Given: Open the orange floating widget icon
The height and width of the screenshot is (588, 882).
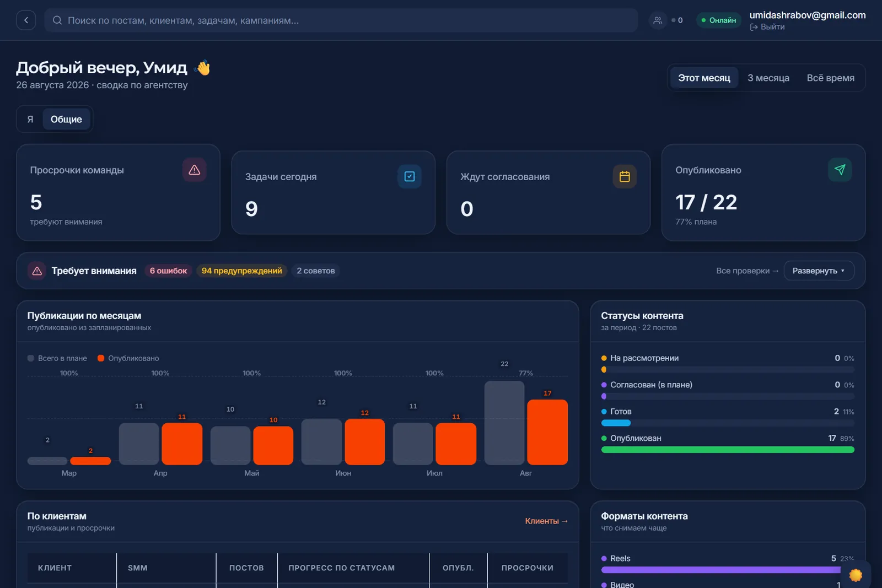Looking at the screenshot, I should pyautogui.click(x=856, y=575).
